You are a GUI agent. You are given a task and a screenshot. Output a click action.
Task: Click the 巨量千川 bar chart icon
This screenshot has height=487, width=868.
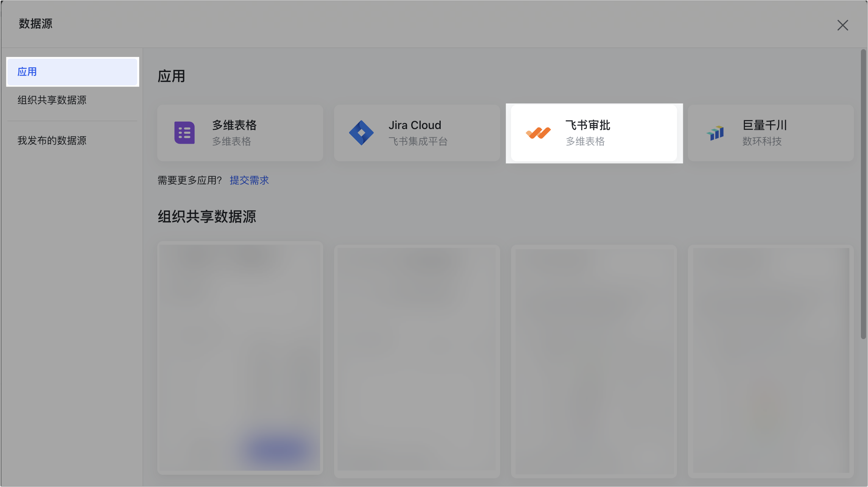pos(715,133)
